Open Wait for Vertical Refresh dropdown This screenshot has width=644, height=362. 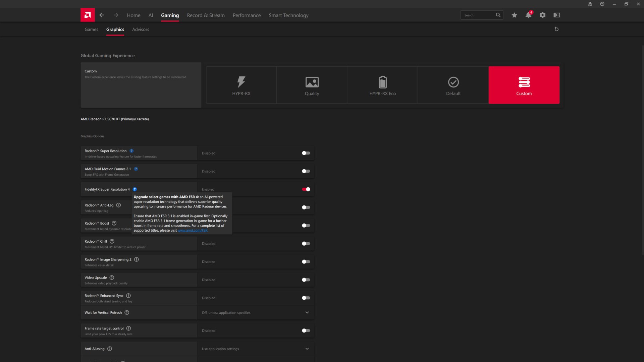coord(256,312)
